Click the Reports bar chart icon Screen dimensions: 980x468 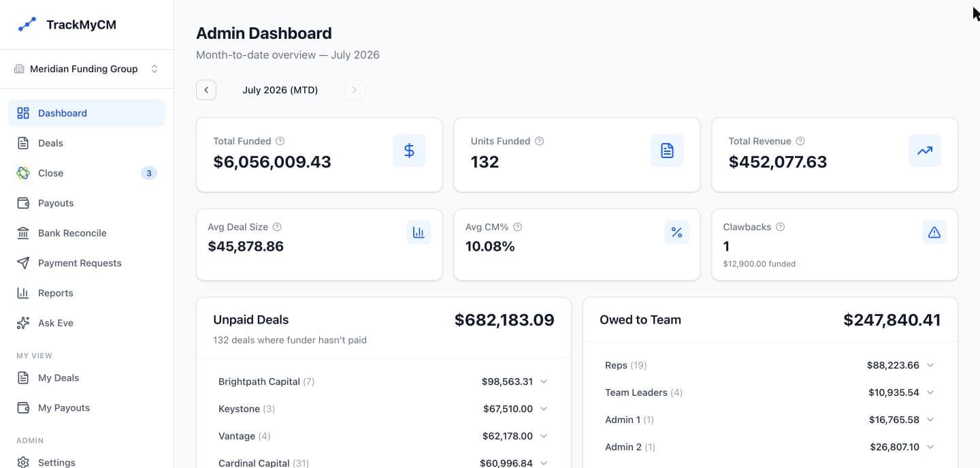[x=23, y=293]
